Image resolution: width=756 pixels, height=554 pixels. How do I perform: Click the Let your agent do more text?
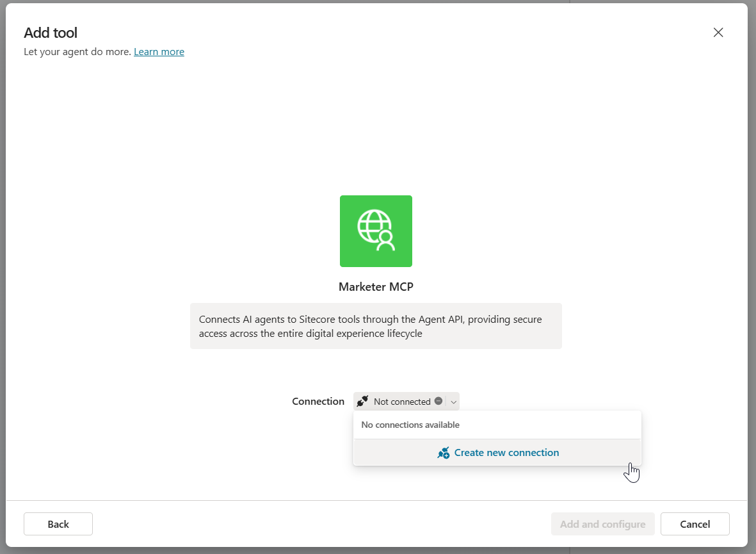click(x=77, y=52)
